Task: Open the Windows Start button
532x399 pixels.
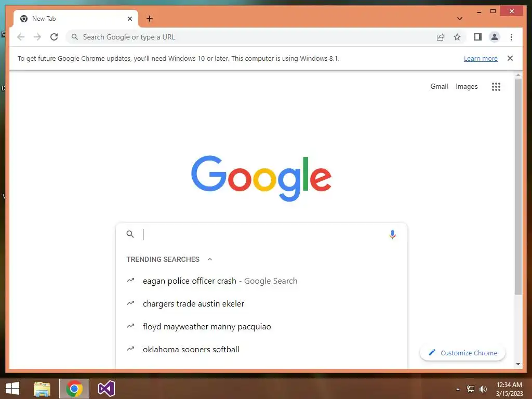Action: click(x=12, y=389)
